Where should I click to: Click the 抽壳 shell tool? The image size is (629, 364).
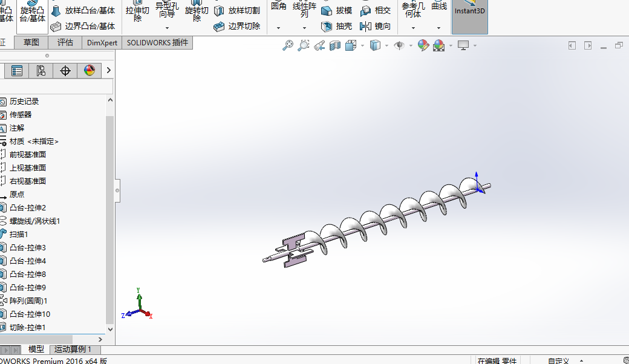tap(336, 26)
